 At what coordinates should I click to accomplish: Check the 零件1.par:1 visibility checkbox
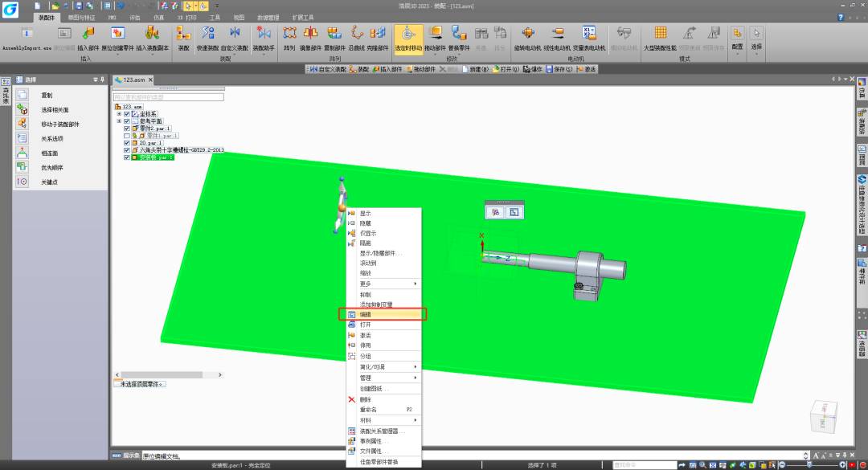tap(126, 136)
